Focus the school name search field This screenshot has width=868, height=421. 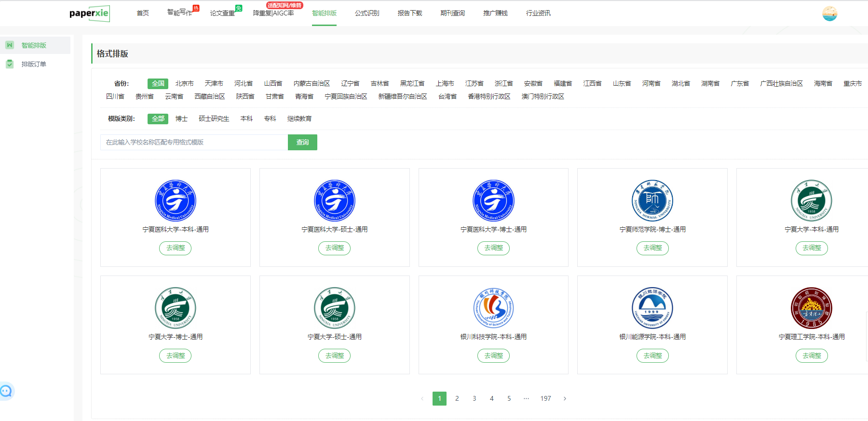[194, 143]
